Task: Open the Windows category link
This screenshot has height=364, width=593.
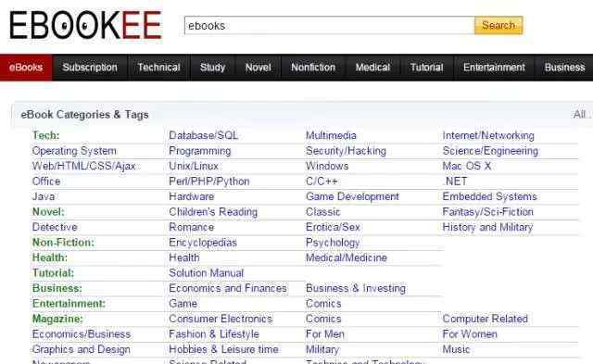Action: 327,166
